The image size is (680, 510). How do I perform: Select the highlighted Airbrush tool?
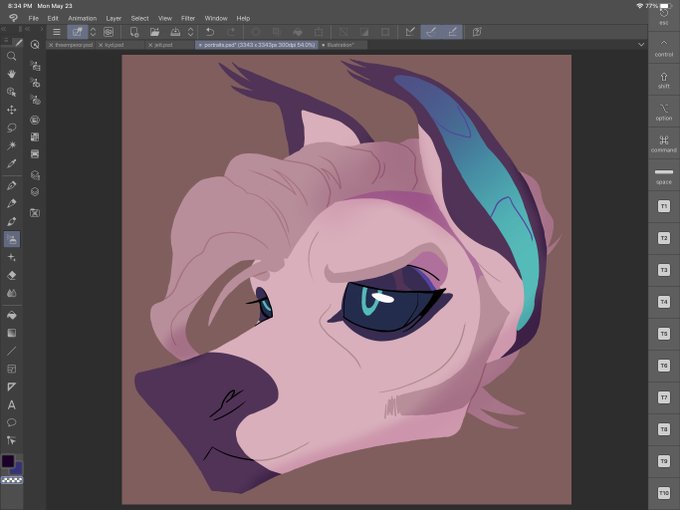tap(12, 239)
